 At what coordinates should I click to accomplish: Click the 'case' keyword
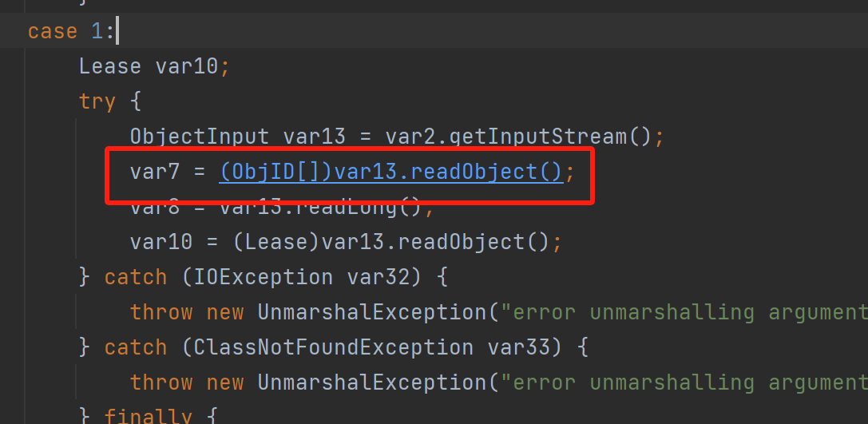[53, 31]
